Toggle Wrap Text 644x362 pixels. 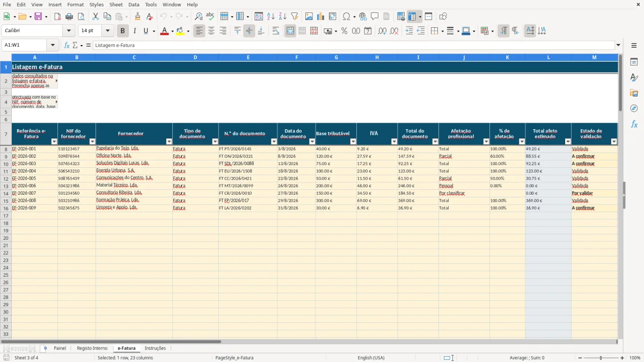click(276, 31)
